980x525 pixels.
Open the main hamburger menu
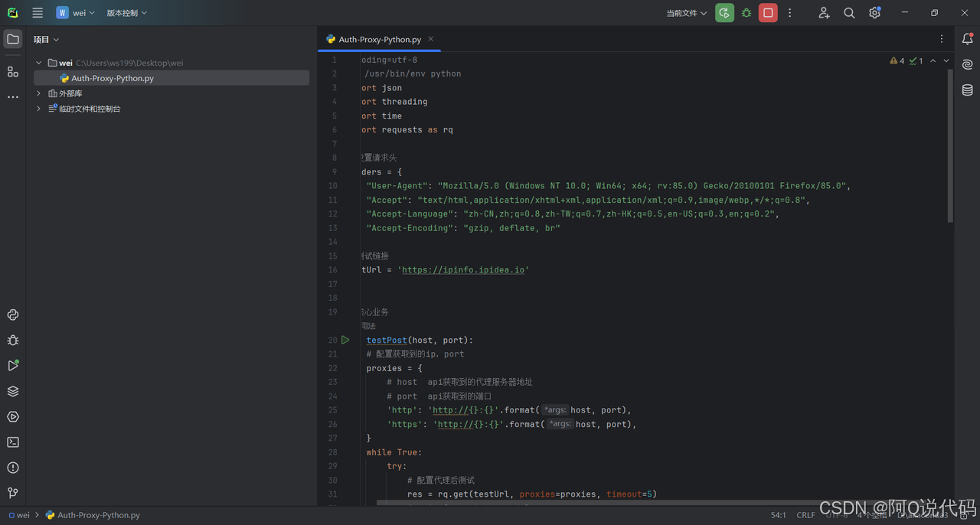click(x=38, y=13)
